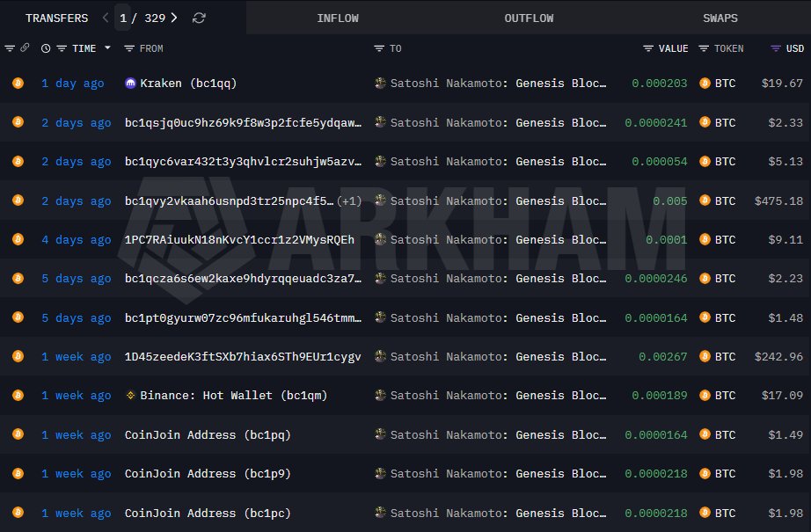Click Satoshi avatar icon in bc1pc row
This screenshot has height=532, width=811.
[x=380, y=513]
